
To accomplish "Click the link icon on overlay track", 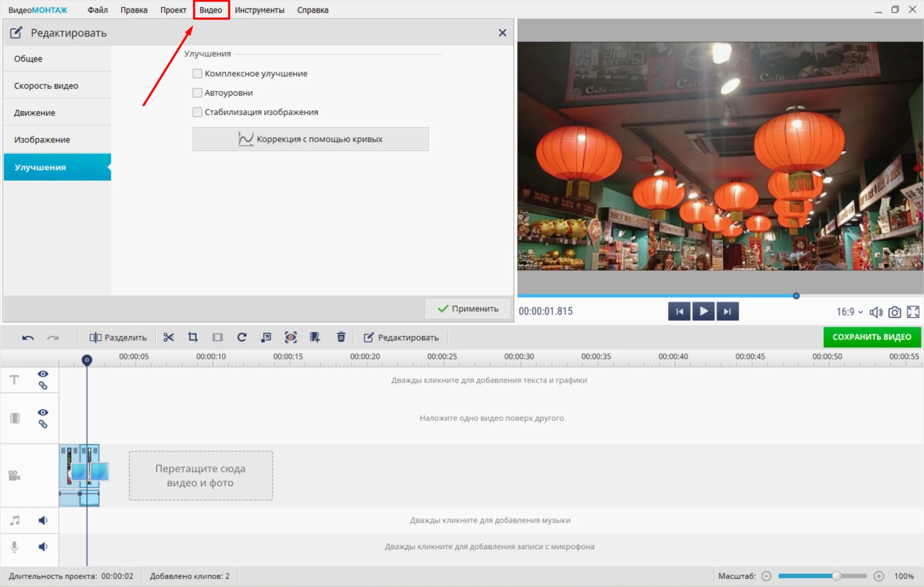I will click(43, 424).
